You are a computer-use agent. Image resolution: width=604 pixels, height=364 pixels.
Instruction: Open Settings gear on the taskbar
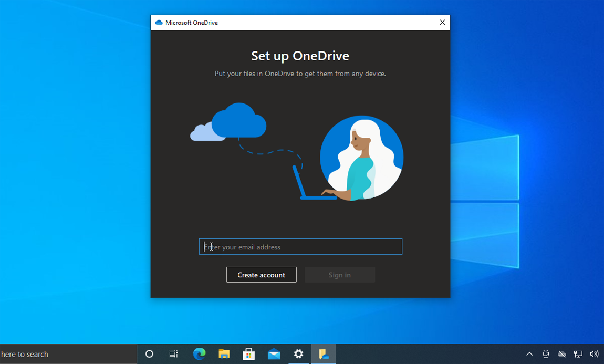point(298,353)
